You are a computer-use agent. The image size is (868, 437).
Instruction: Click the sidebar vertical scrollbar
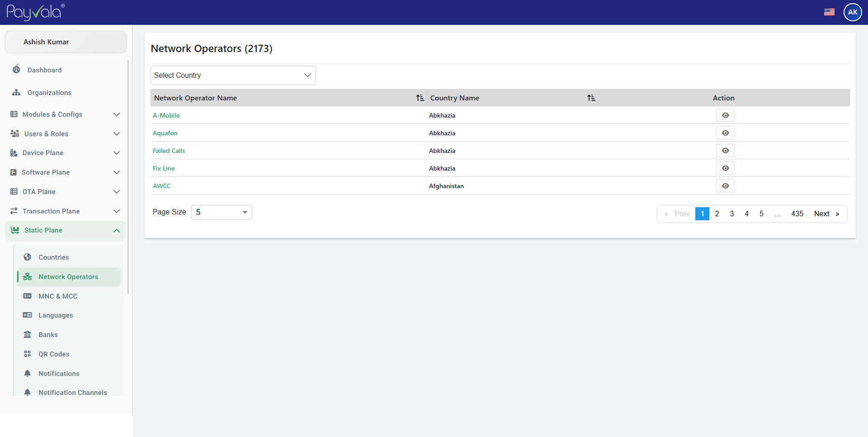[x=128, y=176]
